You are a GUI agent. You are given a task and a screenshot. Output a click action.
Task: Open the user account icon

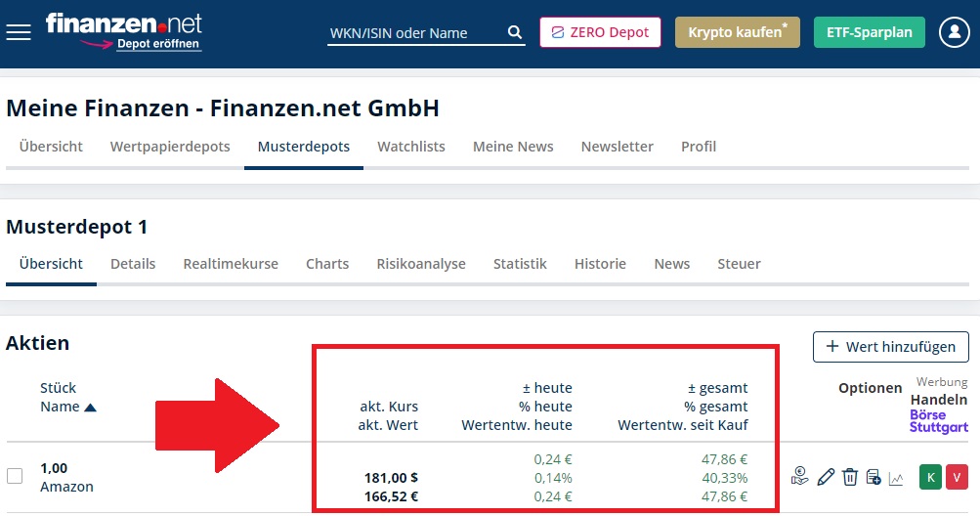pos(954,32)
